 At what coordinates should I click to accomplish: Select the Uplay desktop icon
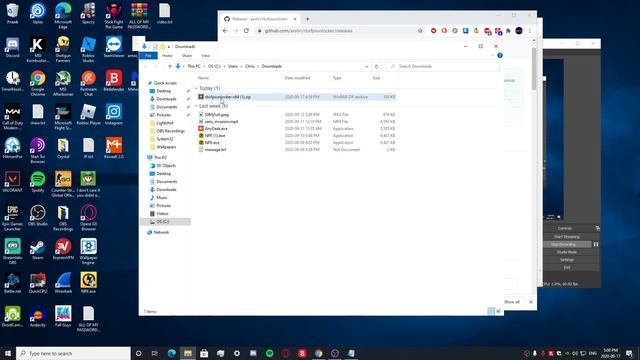[x=38, y=14]
